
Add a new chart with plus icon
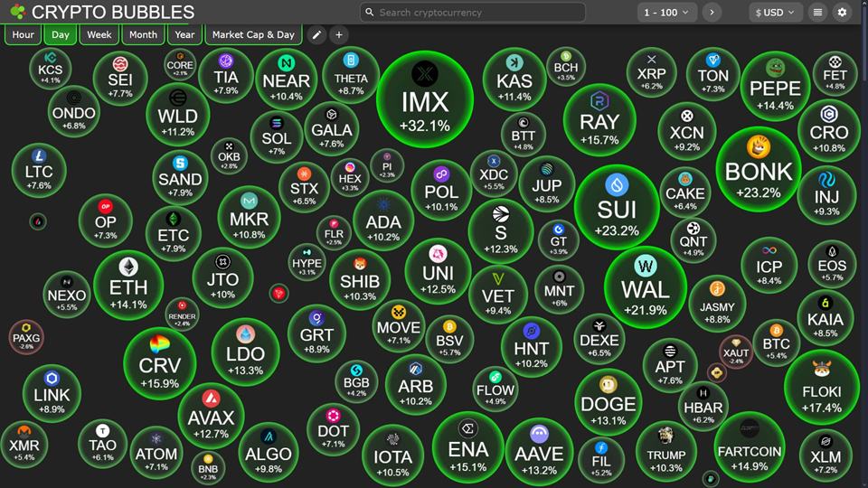click(x=339, y=35)
